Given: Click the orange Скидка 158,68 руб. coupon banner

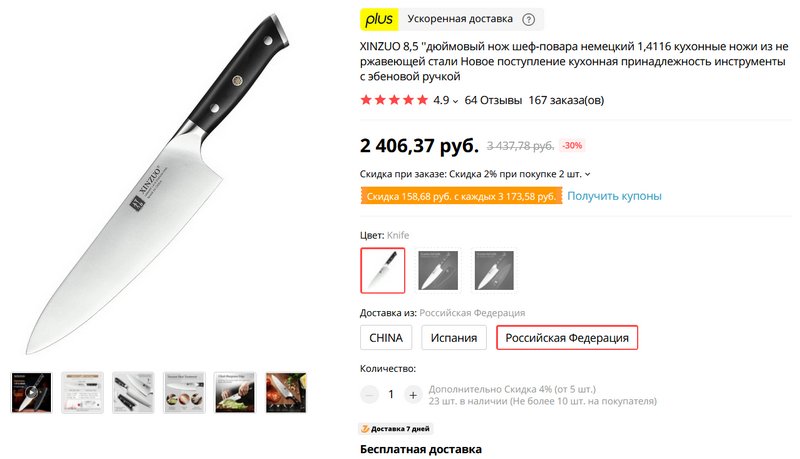Looking at the screenshot, I should coord(461,196).
